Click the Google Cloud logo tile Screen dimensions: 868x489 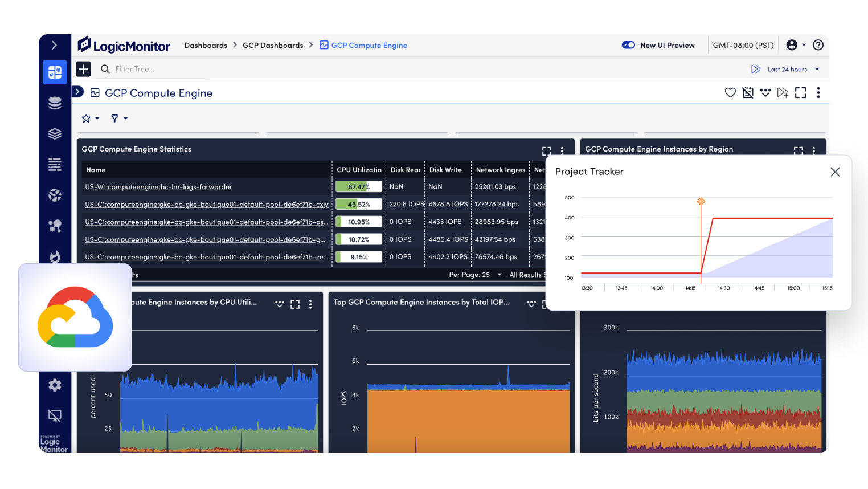click(75, 317)
